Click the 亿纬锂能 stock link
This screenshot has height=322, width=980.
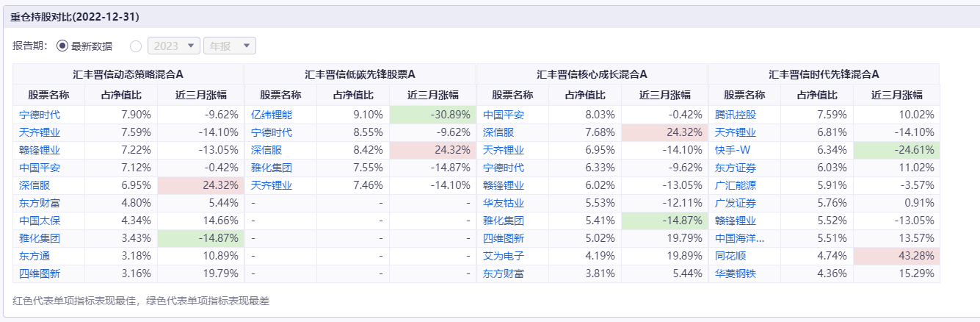click(272, 115)
